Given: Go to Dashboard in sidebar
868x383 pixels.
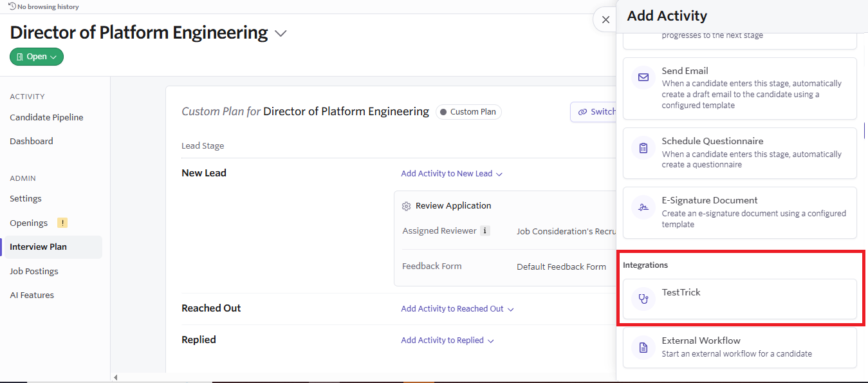Looking at the screenshot, I should (32, 141).
